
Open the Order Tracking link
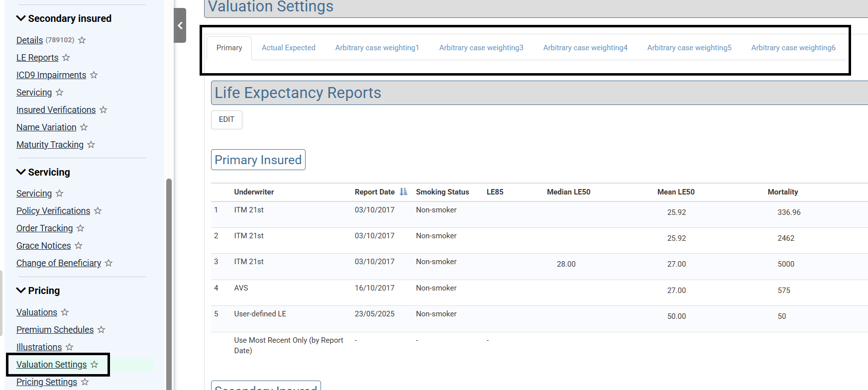pos(44,228)
